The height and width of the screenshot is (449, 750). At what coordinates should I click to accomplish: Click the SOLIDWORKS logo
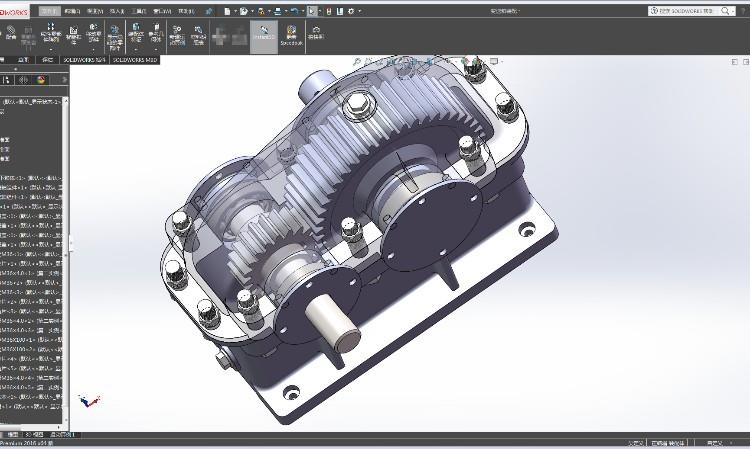tap(17, 10)
